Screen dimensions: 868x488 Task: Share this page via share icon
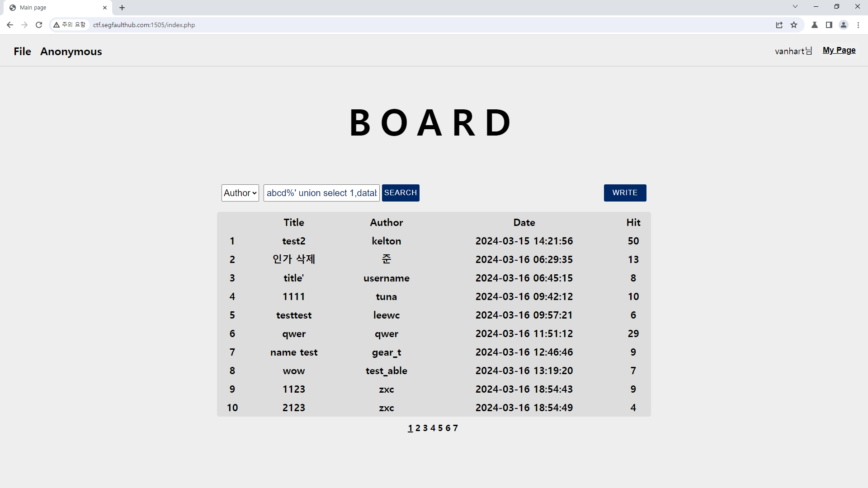click(779, 25)
